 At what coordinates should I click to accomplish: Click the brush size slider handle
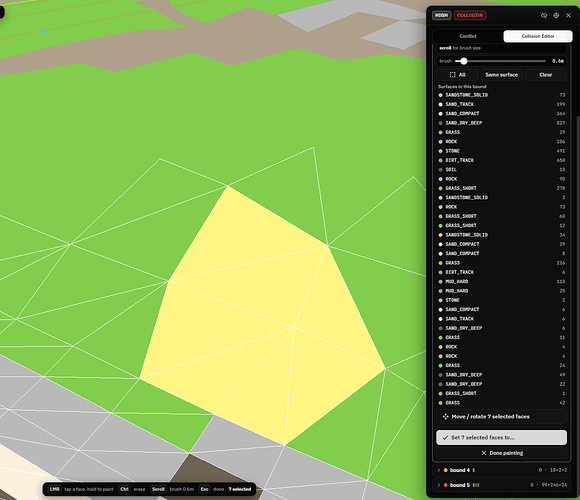463,61
